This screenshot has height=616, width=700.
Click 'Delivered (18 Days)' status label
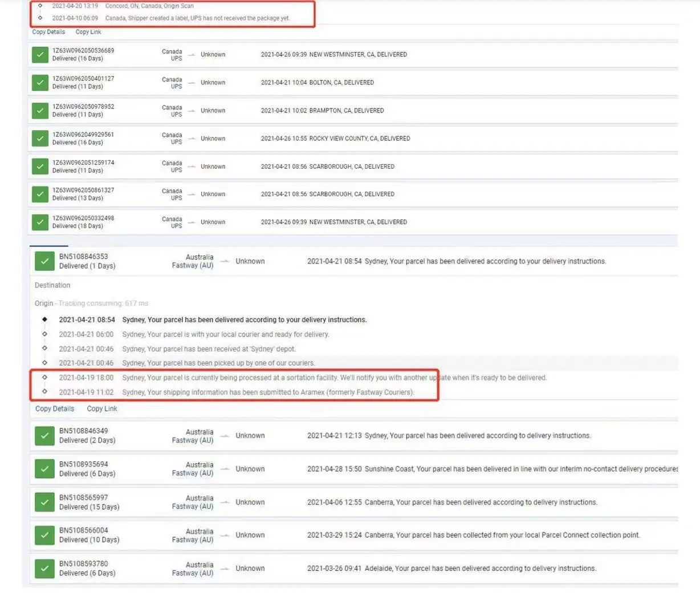coord(78,226)
